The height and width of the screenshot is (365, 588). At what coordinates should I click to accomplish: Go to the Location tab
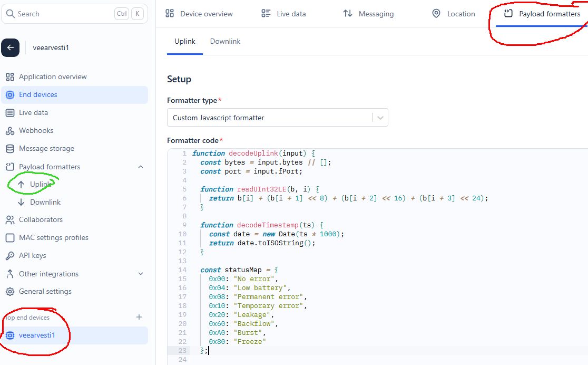coord(453,14)
